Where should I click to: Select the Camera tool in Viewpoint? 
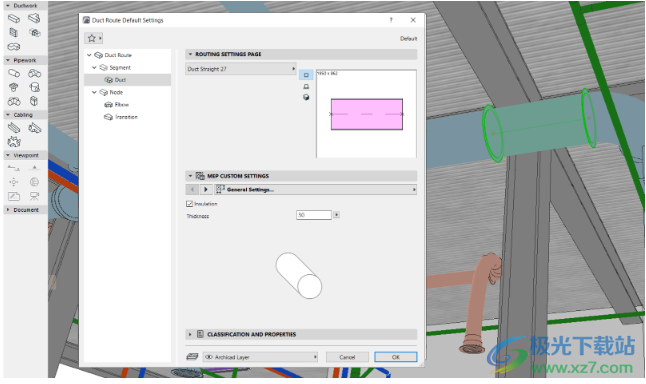point(34,196)
